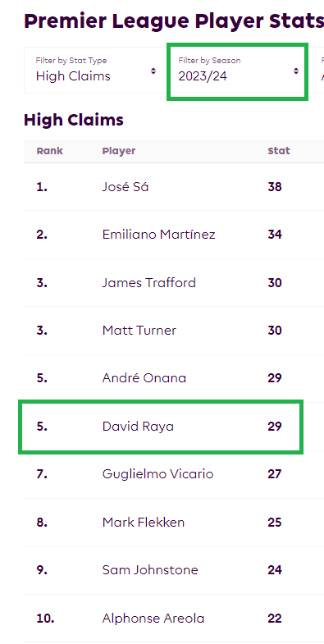The width and height of the screenshot is (324, 644).
Task: Open the partially visible third filter dropdown
Action: pyautogui.click(x=317, y=71)
